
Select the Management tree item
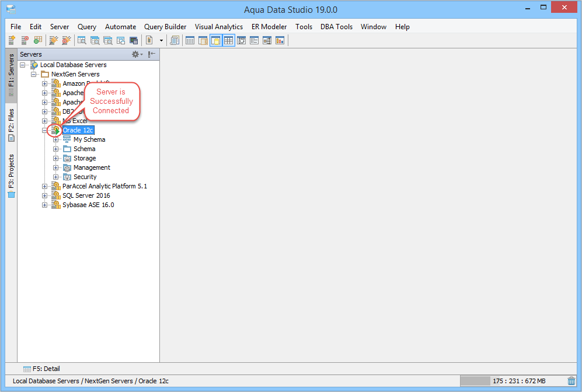(x=92, y=167)
